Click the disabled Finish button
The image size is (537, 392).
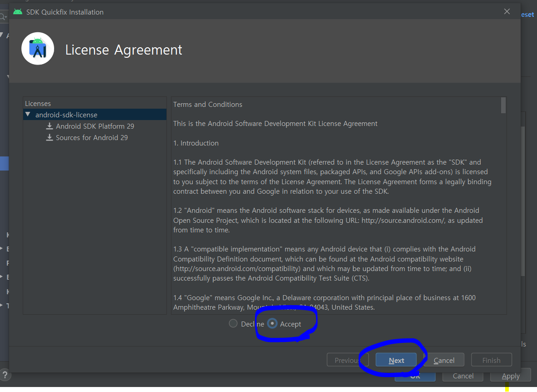(492, 360)
